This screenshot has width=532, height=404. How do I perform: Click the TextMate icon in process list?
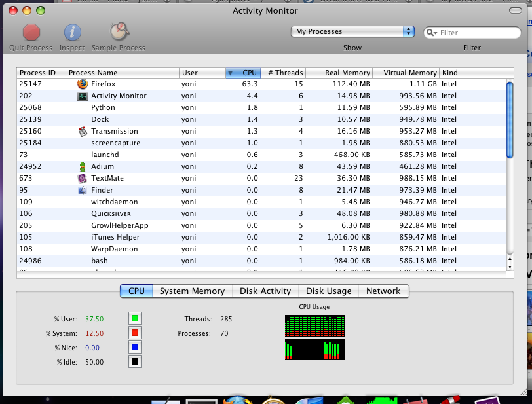[x=82, y=178]
